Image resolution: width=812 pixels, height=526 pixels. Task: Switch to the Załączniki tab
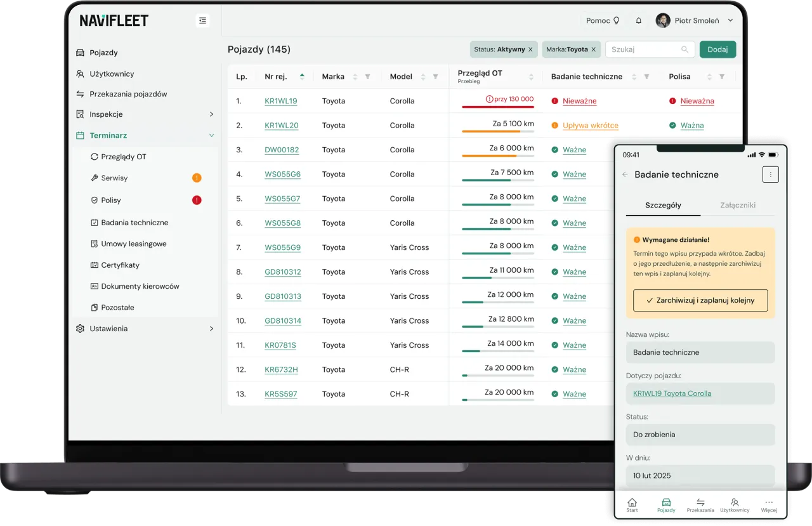(x=738, y=206)
